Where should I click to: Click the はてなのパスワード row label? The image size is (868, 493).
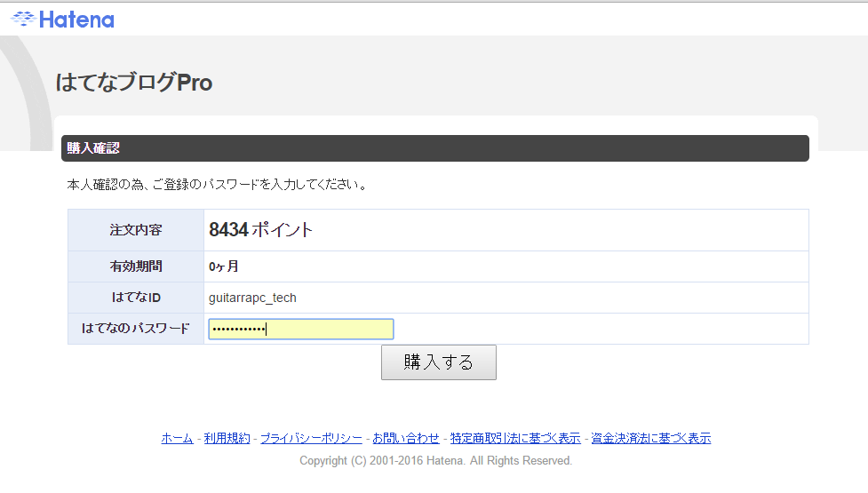pyautogui.click(x=136, y=329)
